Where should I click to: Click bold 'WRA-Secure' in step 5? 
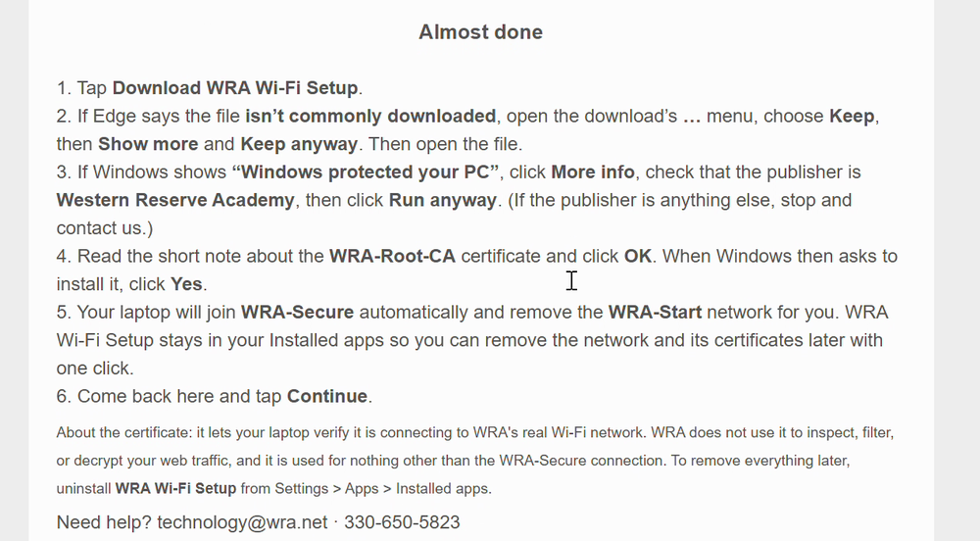click(x=298, y=313)
